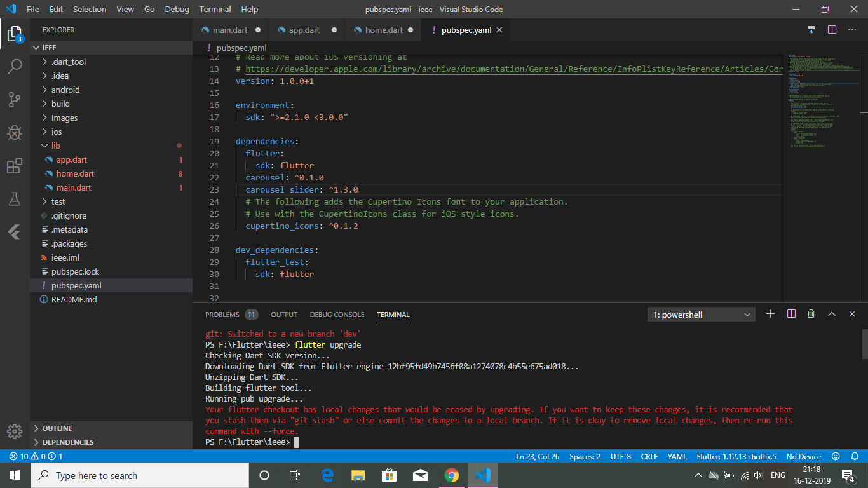Open the Run and Debug view
This screenshot has width=868, height=488.
click(15, 133)
